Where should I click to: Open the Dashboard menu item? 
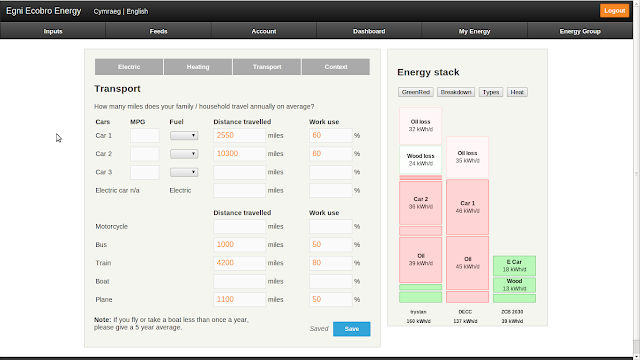369,31
